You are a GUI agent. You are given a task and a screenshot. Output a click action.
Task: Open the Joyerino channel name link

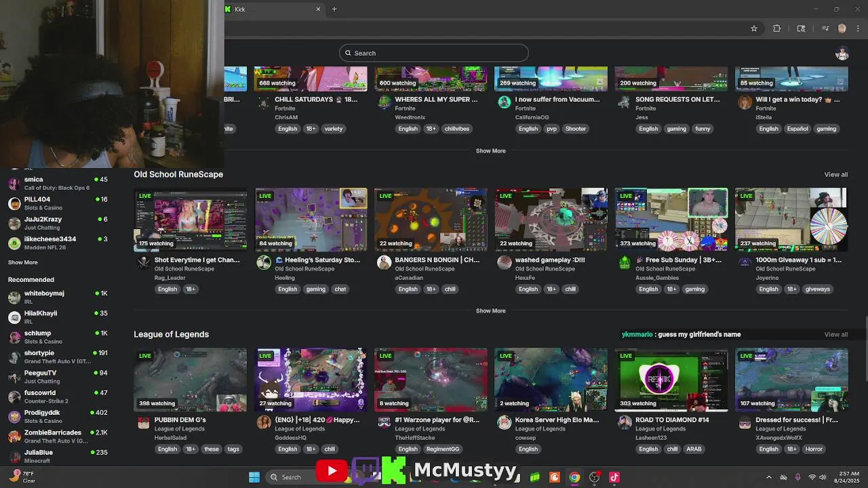click(768, 278)
